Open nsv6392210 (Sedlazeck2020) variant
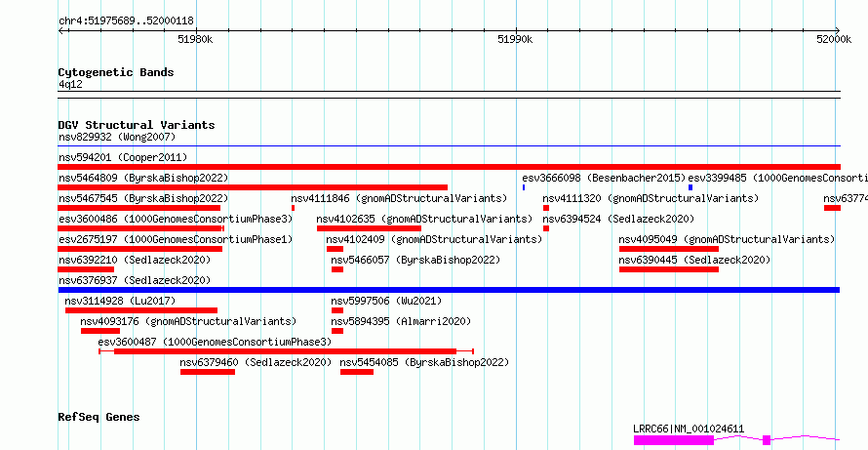 (x=135, y=260)
